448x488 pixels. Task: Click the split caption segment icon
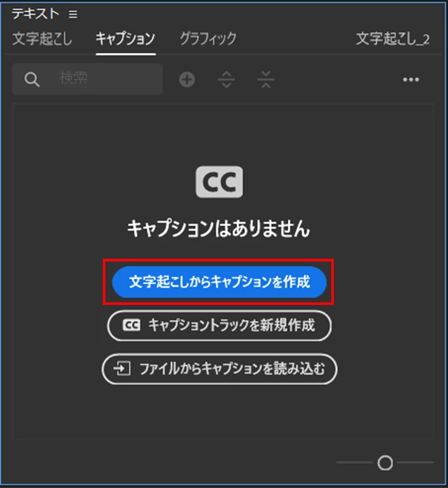point(226,80)
